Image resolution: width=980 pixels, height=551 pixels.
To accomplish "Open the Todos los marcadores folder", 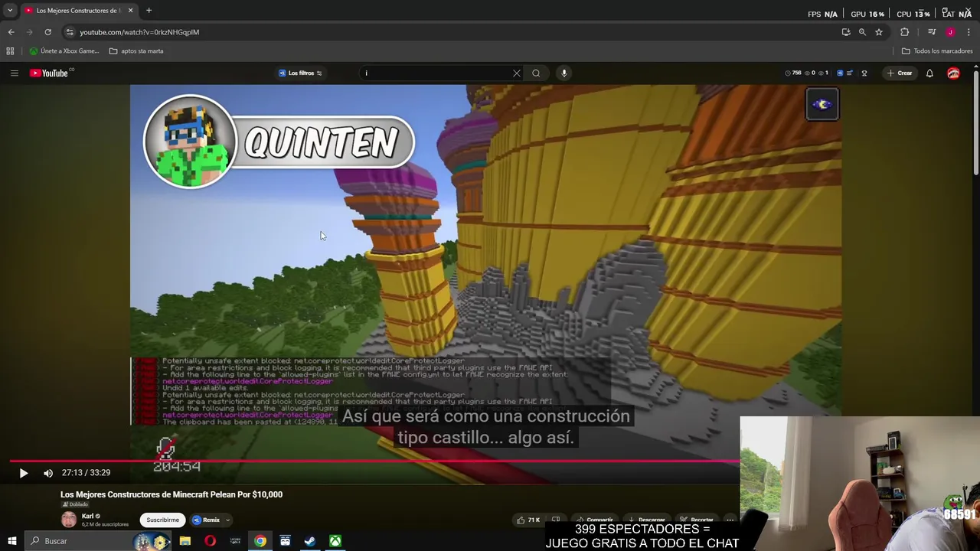I will (937, 51).
